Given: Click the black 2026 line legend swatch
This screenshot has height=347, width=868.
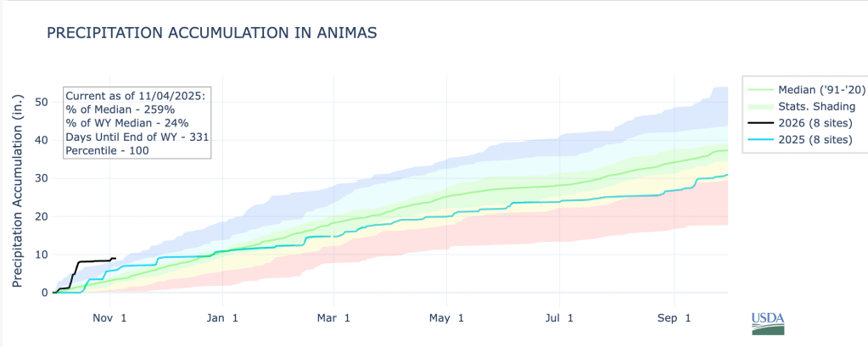Looking at the screenshot, I should pos(759,121).
